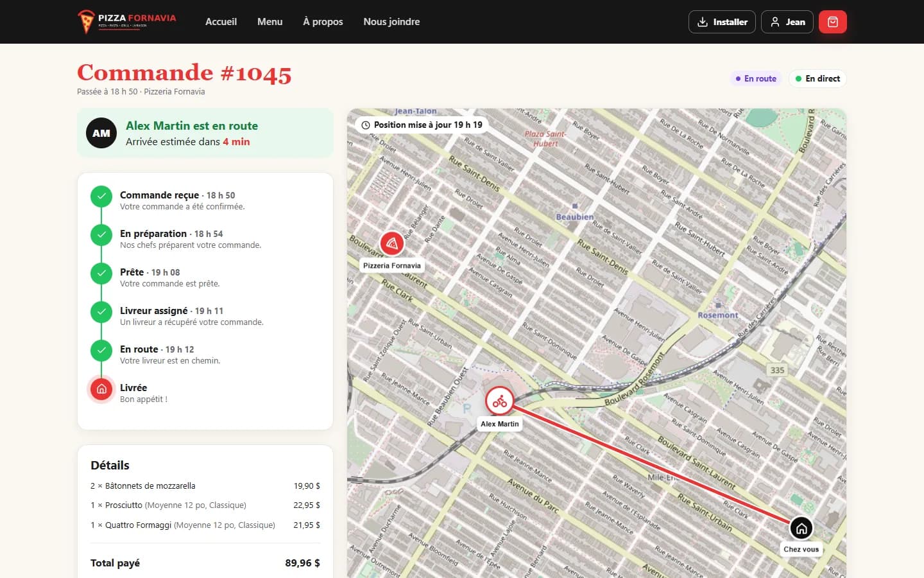
Task: Click the clock icon in position update
Action: click(x=366, y=125)
